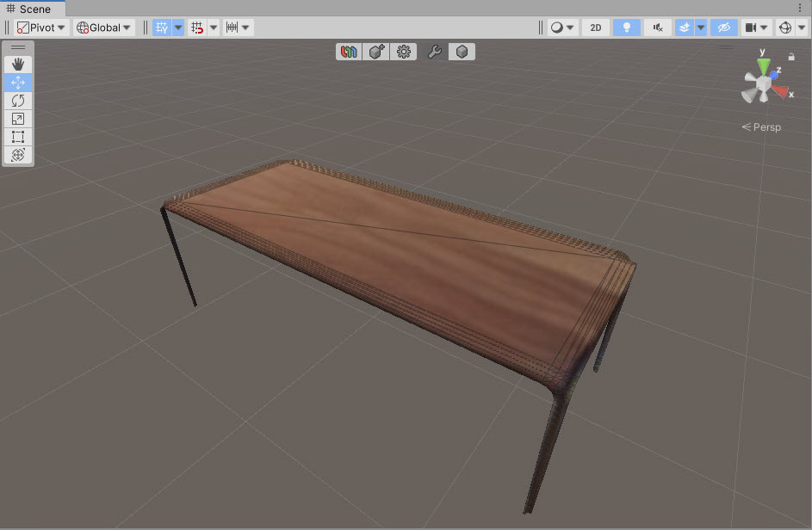The height and width of the screenshot is (530, 812).
Task: Toggle hidden objects scene visibility
Action: pos(724,28)
